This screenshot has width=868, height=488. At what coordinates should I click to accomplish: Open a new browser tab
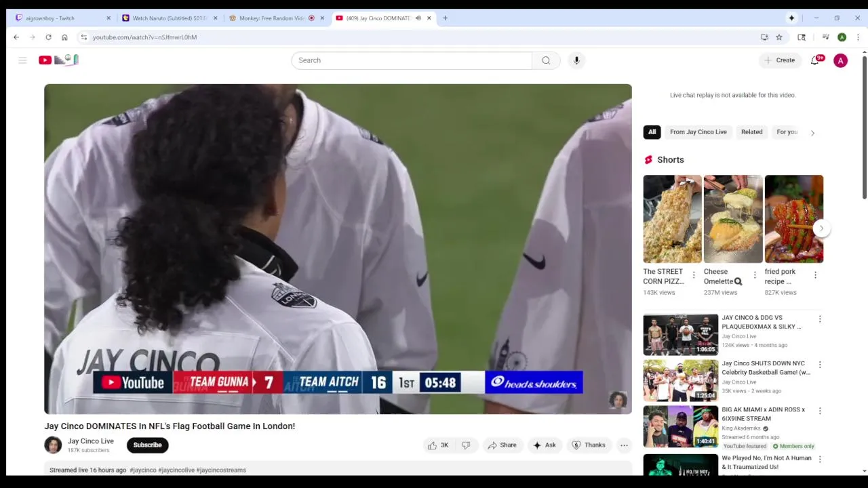click(x=445, y=18)
